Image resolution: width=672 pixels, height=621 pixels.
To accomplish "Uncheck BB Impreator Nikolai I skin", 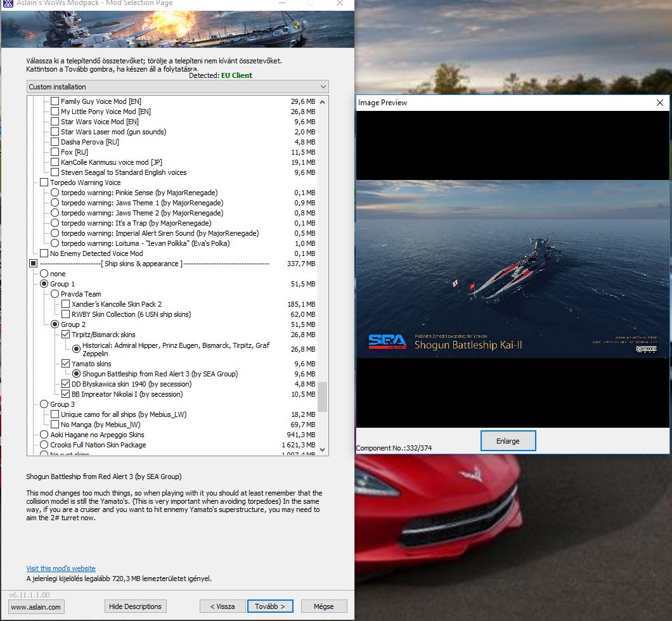I will point(65,394).
